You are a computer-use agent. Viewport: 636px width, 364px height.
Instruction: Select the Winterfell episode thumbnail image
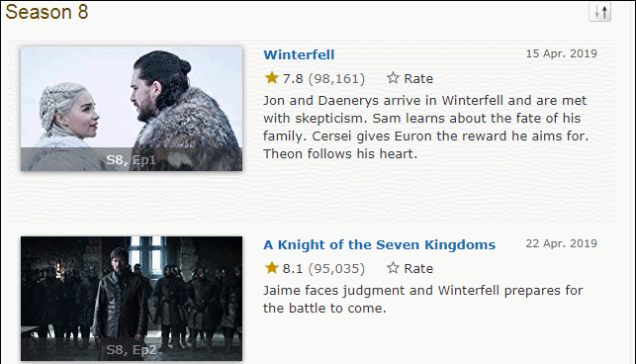coord(132,109)
